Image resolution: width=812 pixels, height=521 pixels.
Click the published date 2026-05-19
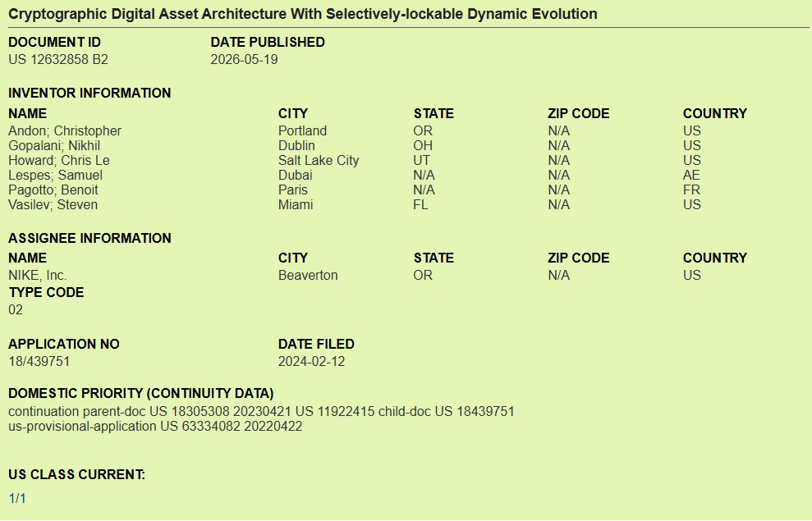[244, 60]
